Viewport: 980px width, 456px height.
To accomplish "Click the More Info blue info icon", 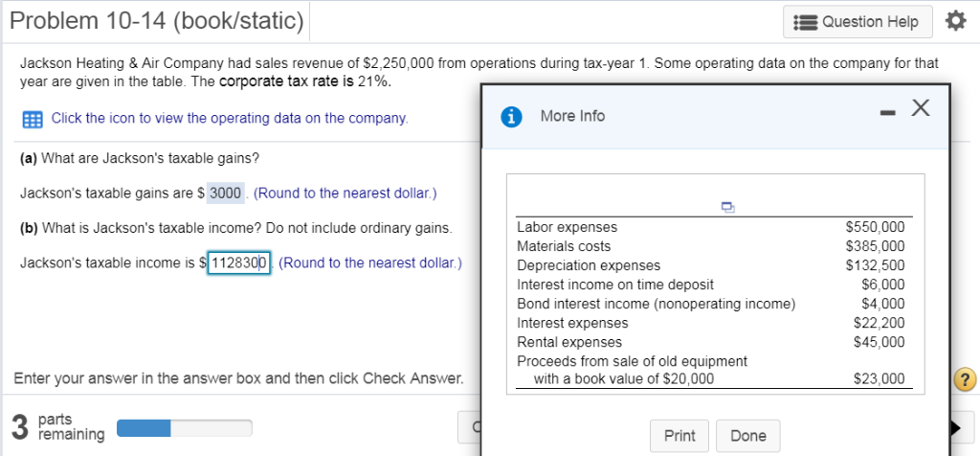I will click(x=513, y=116).
